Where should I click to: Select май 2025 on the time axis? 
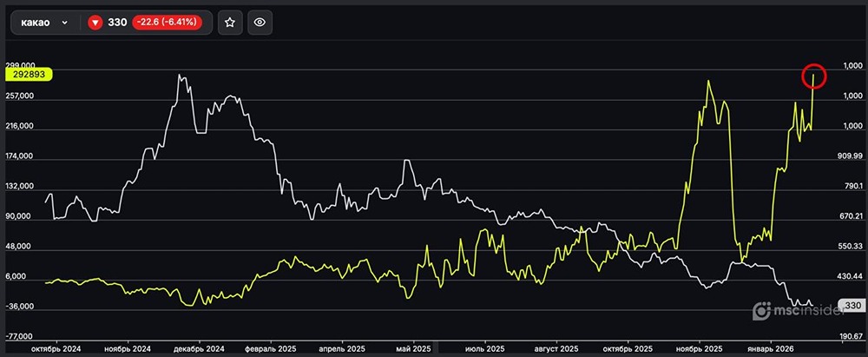pos(413,348)
